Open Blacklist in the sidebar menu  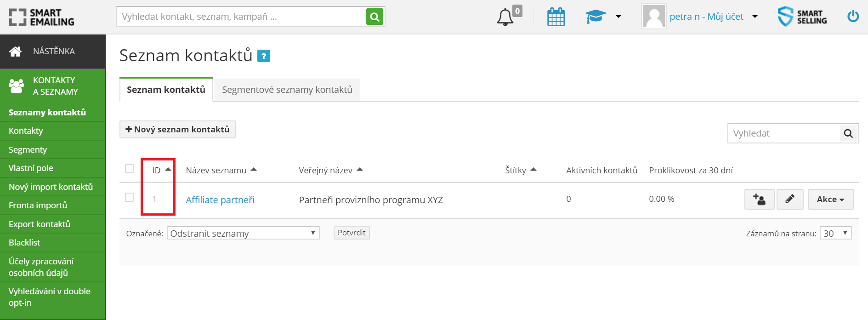(24, 242)
